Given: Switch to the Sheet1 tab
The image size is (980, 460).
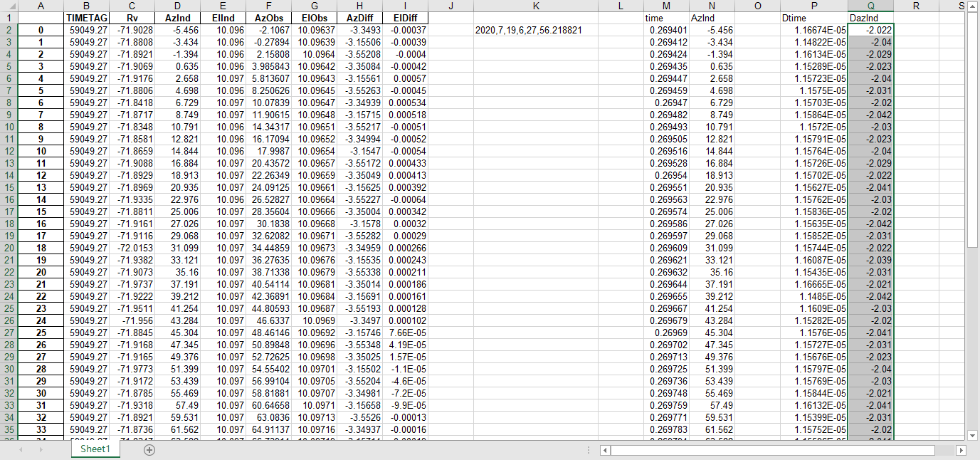Looking at the screenshot, I should pos(95,450).
